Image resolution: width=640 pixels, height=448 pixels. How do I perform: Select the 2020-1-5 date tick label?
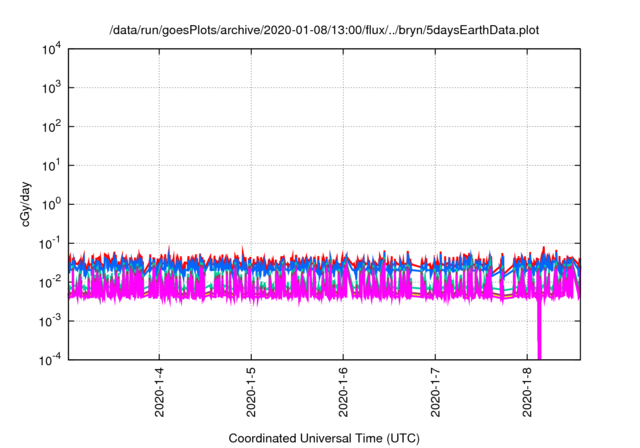(252, 391)
